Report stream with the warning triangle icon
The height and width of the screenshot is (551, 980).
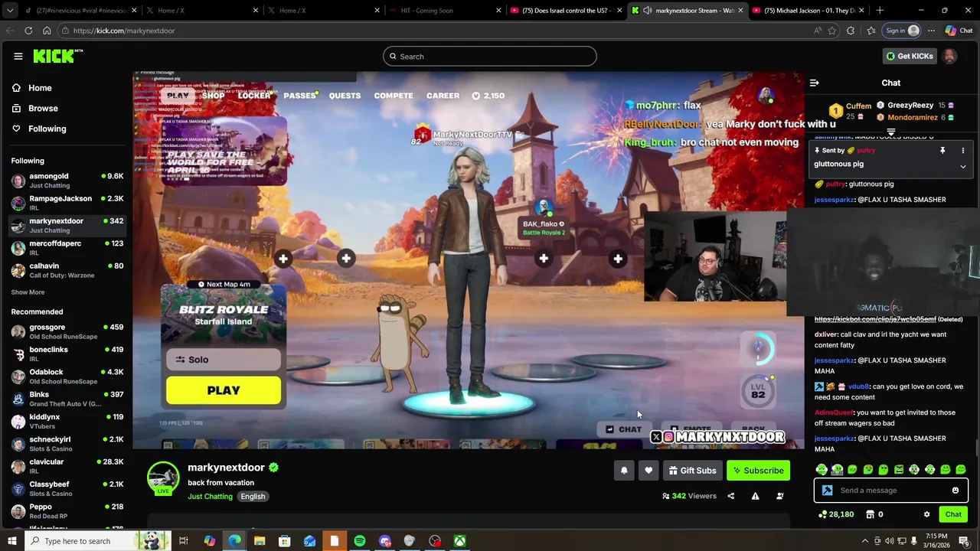(x=755, y=496)
